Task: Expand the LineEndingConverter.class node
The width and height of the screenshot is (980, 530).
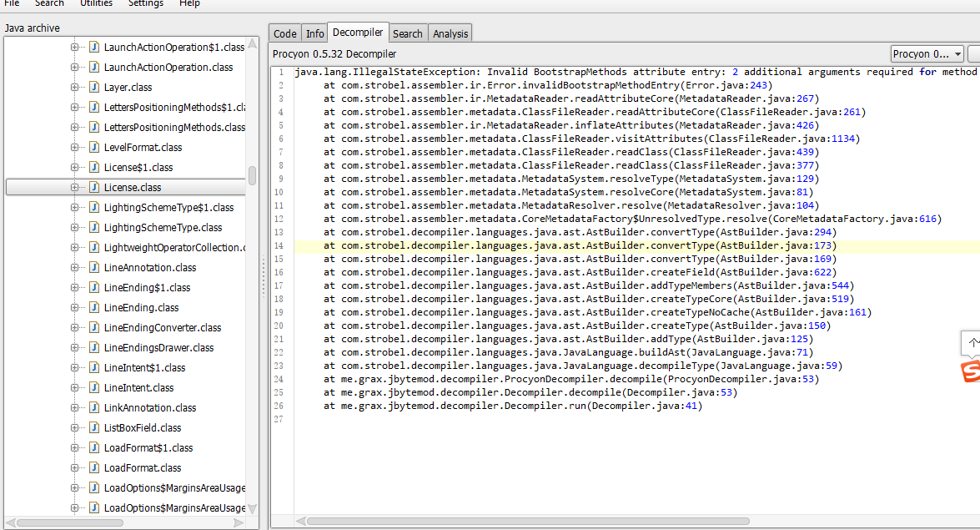Action: tap(74, 327)
